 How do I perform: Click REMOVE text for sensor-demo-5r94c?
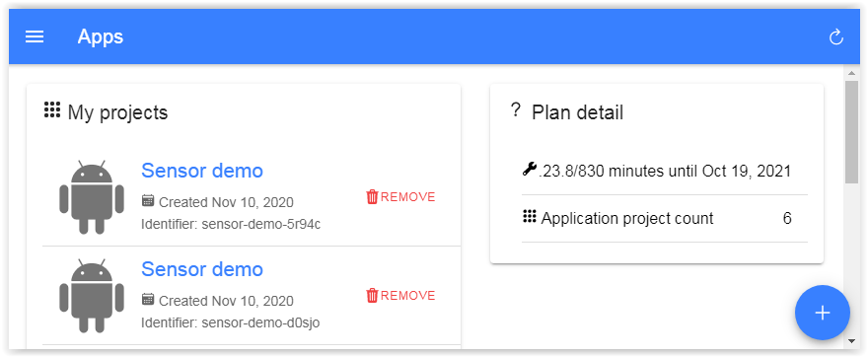408,197
